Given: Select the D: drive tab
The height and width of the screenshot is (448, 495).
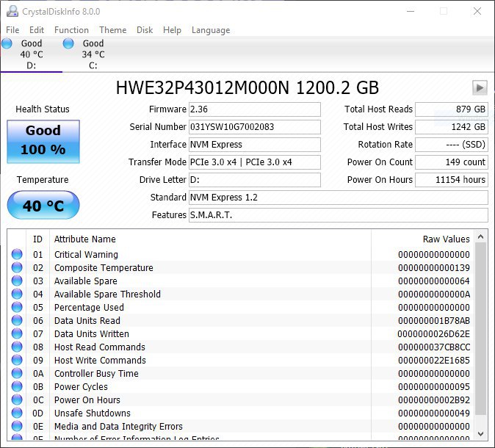Looking at the screenshot, I should [32, 54].
